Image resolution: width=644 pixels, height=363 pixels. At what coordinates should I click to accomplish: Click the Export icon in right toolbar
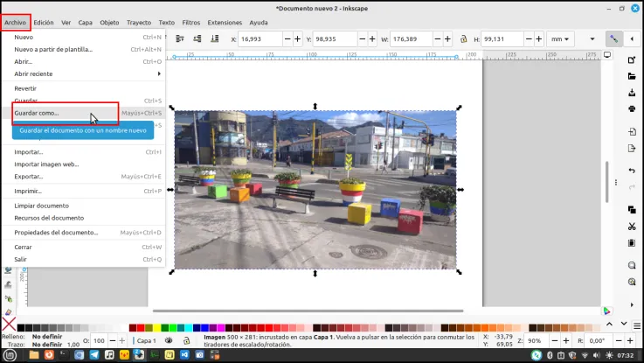pos(632,149)
